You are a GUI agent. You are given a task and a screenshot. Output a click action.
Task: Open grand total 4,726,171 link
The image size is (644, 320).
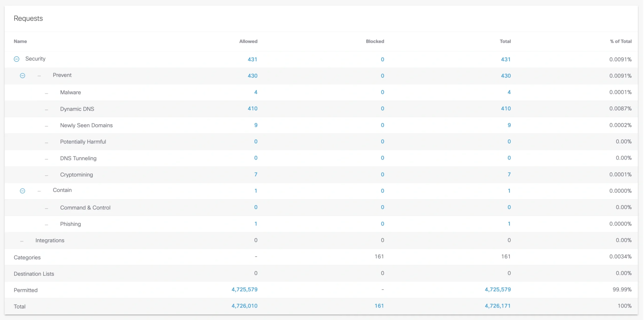click(498, 306)
